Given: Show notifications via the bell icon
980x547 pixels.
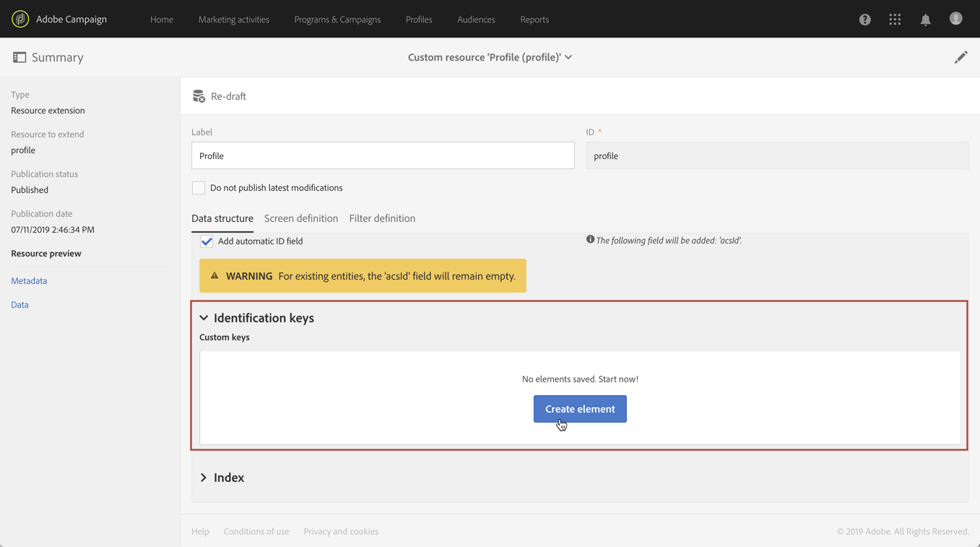Looking at the screenshot, I should click(x=925, y=20).
